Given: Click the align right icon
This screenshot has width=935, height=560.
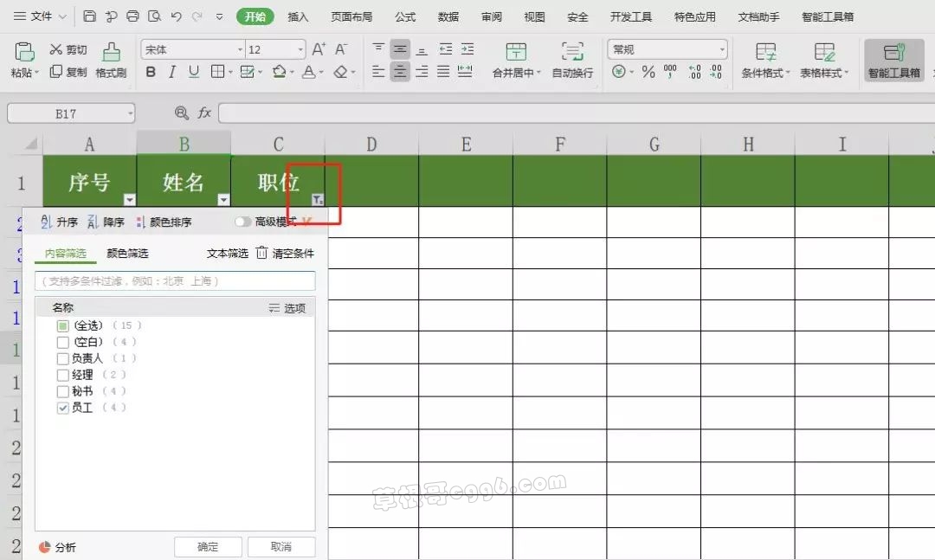Looking at the screenshot, I should tap(422, 72).
